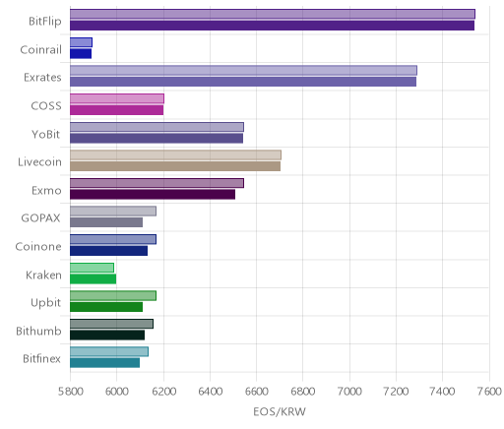Click the navy Coinone lower bar
The image size is (504, 429).
tap(108, 251)
